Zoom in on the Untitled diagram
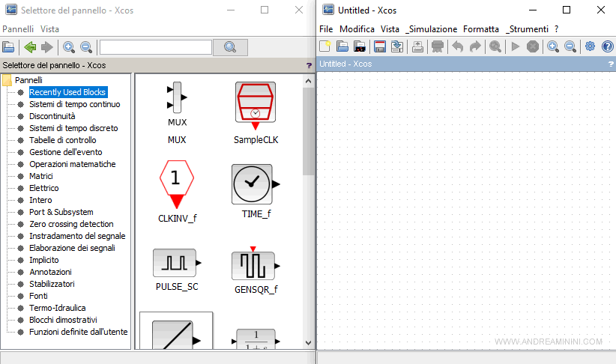The image size is (616, 364). (553, 46)
